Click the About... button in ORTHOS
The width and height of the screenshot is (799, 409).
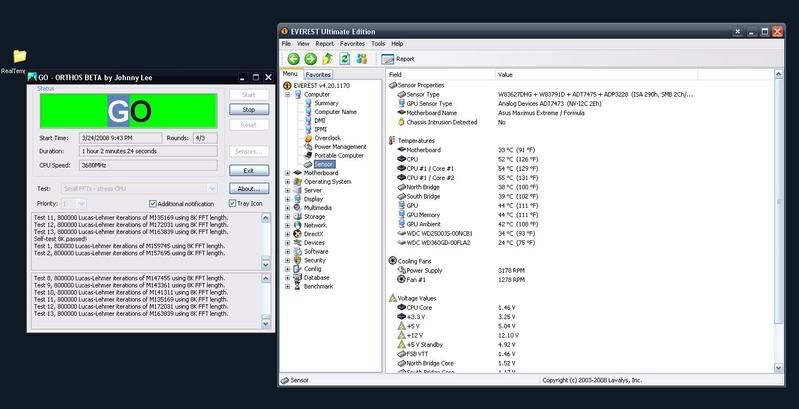tap(249, 188)
